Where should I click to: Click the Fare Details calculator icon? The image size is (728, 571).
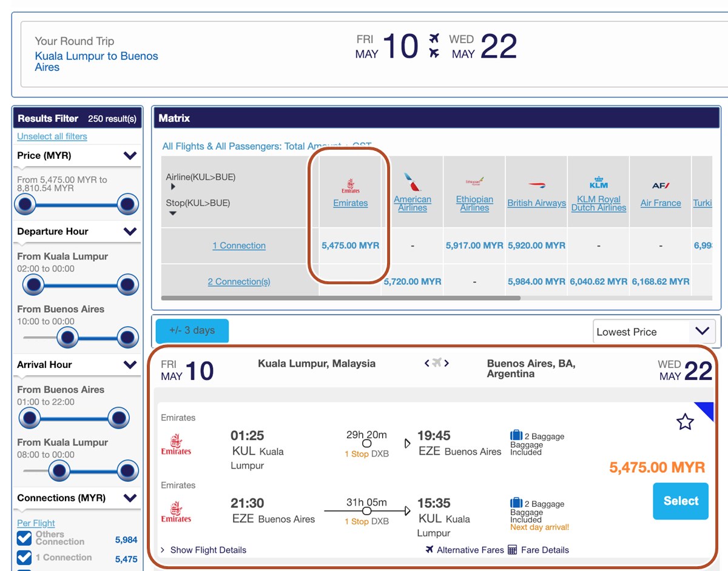[x=512, y=550]
